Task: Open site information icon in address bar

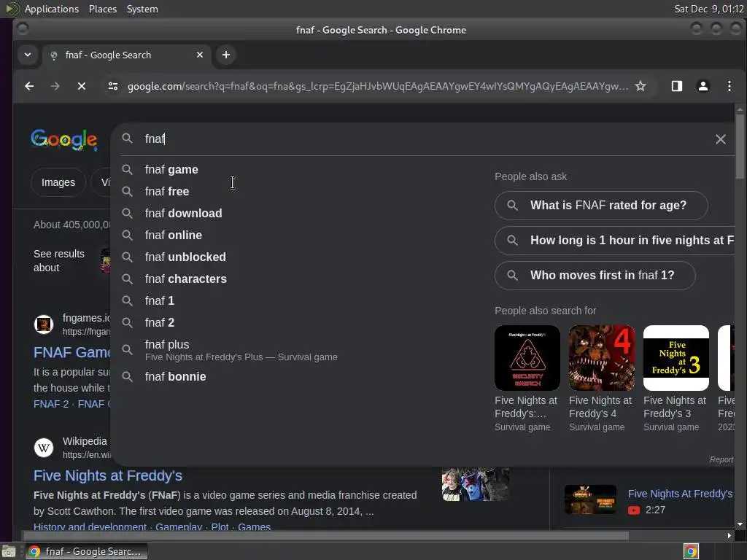Action: pyautogui.click(x=113, y=86)
